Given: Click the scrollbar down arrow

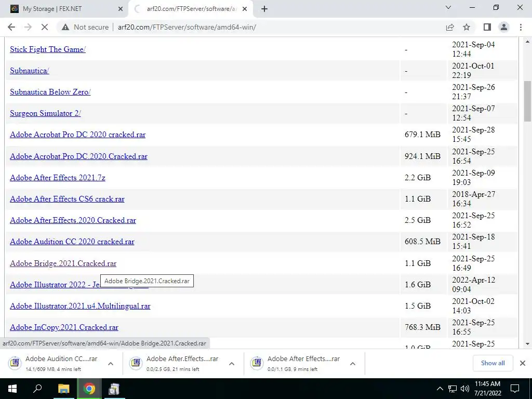Looking at the screenshot, I should click(x=527, y=344).
